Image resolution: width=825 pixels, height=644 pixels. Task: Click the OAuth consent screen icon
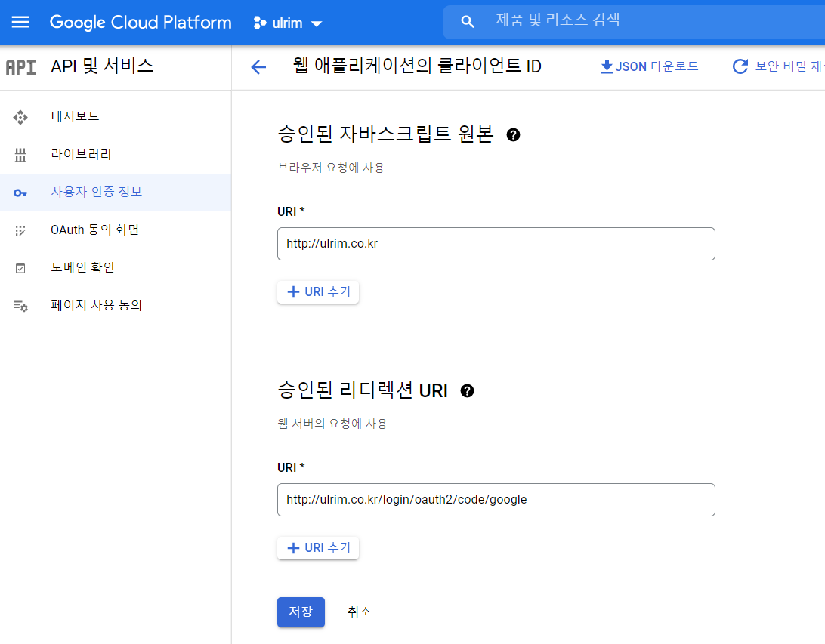coord(20,230)
